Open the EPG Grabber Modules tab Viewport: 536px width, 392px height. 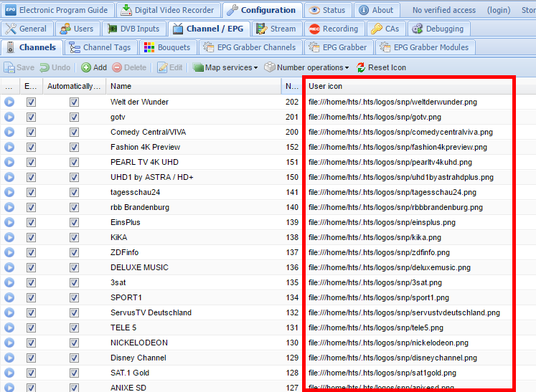425,47
